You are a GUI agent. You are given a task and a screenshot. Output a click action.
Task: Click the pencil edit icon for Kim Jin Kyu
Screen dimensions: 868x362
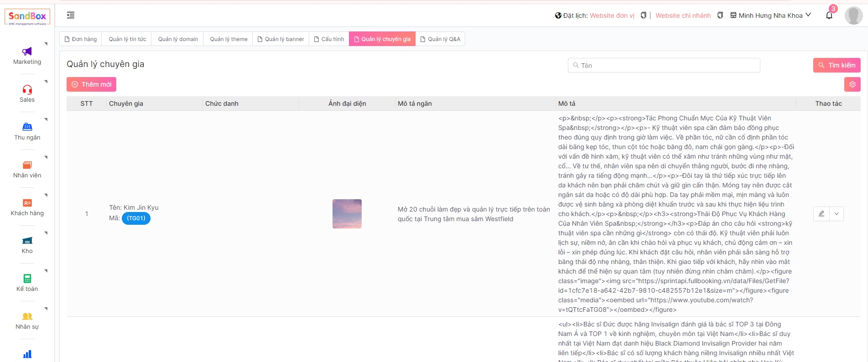tap(821, 214)
